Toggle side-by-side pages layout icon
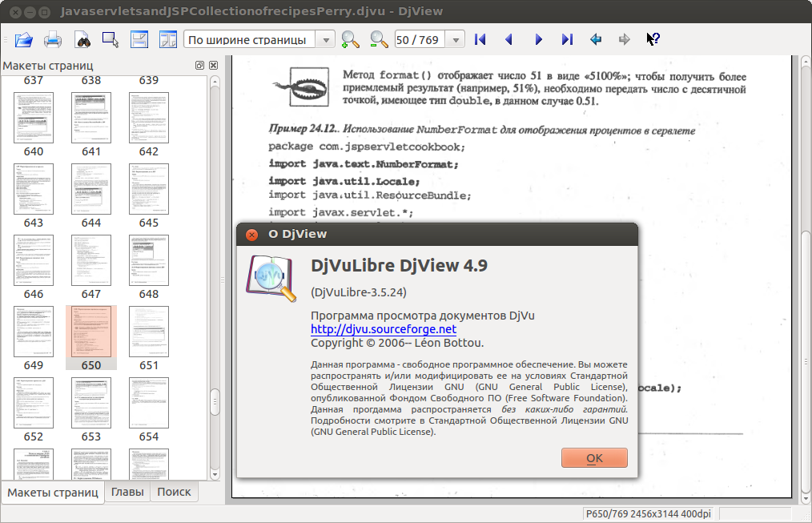 point(168,40)
